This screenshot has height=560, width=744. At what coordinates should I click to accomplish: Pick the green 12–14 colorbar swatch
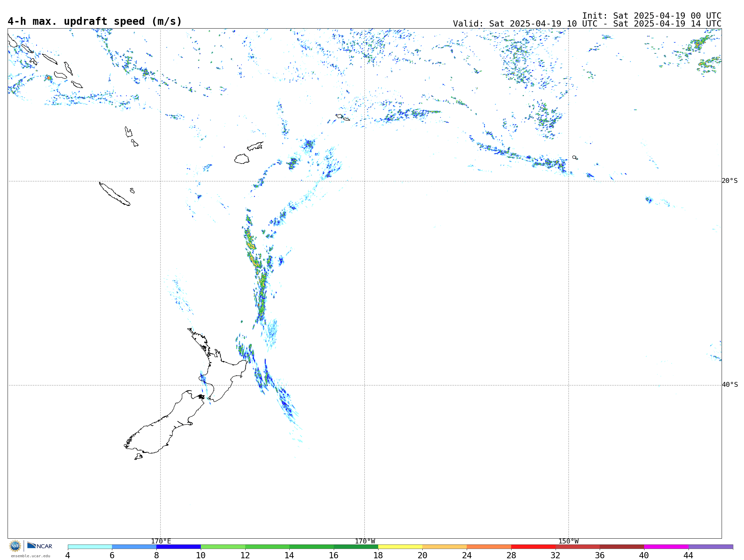click(267, 547)
